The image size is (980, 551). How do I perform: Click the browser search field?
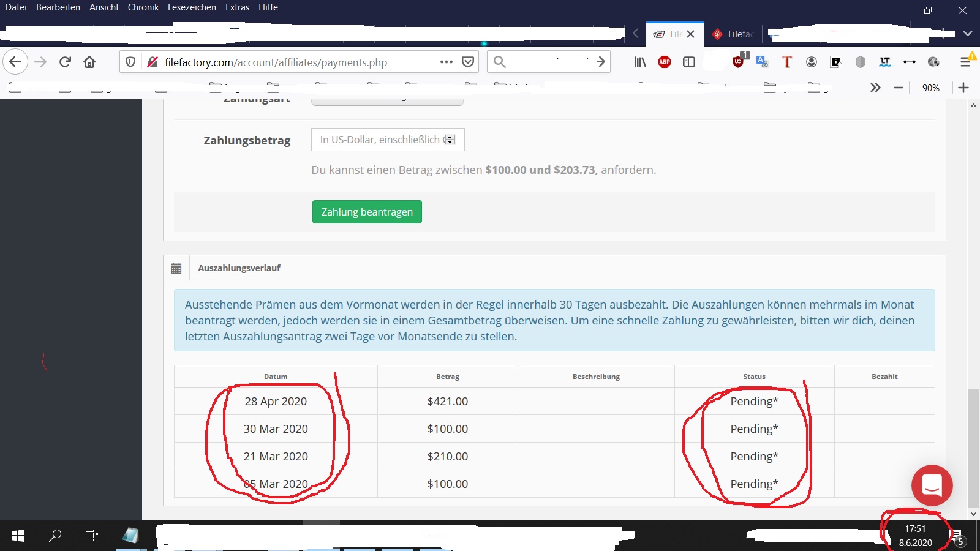[550, 62]
